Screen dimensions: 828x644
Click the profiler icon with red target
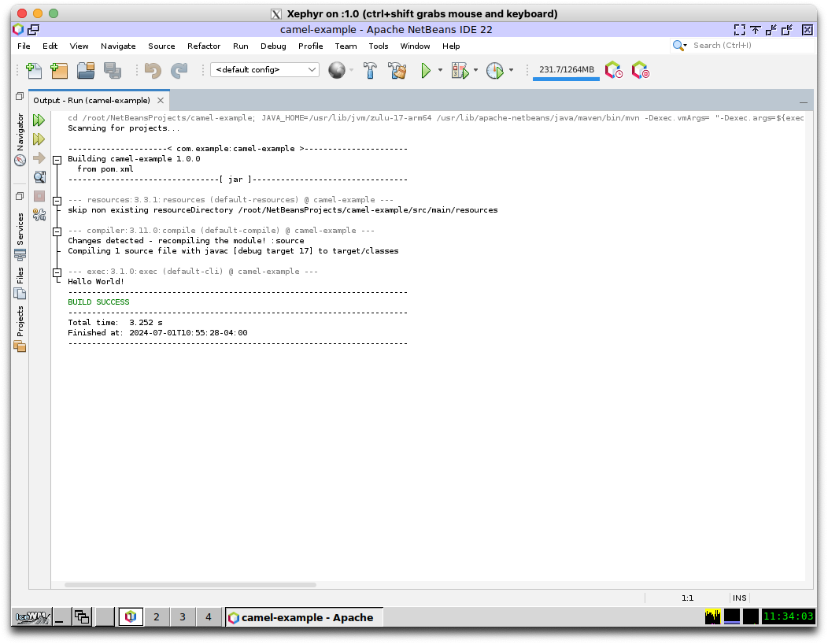pos(641,70)
